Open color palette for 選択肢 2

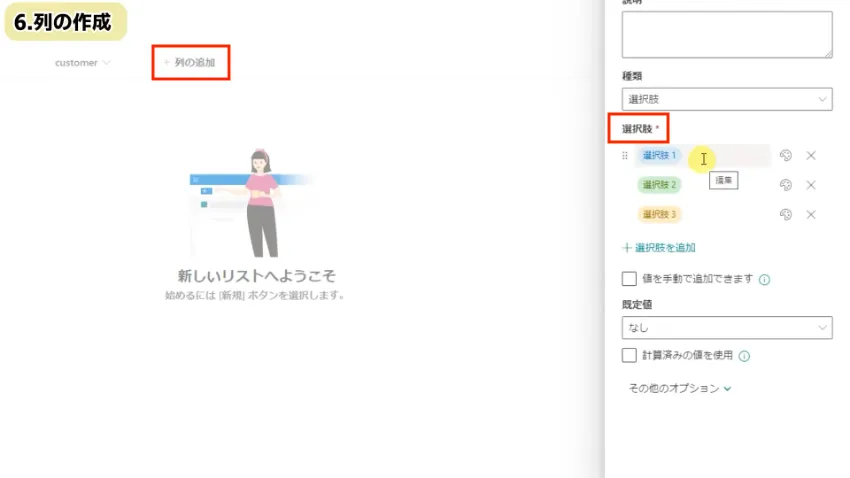click(x=786, y=185)
